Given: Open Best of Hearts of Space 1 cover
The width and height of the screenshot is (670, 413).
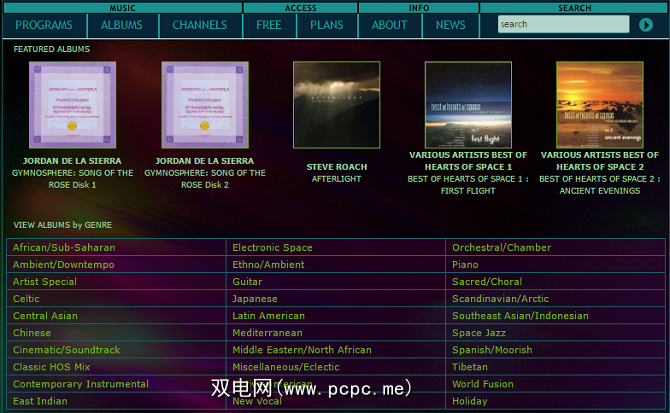Looking at the screenshot, I should (468, 105).
